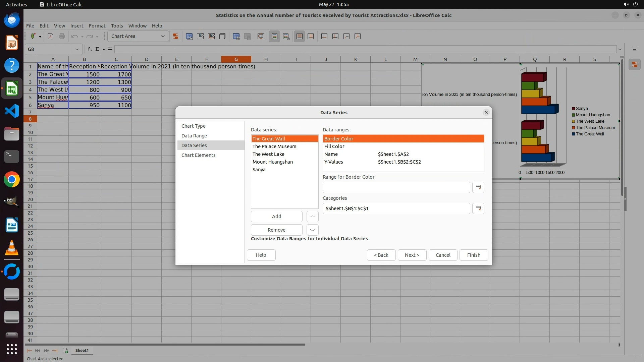Open LibreOffice Writer from the dock

(x=12, y=225)
